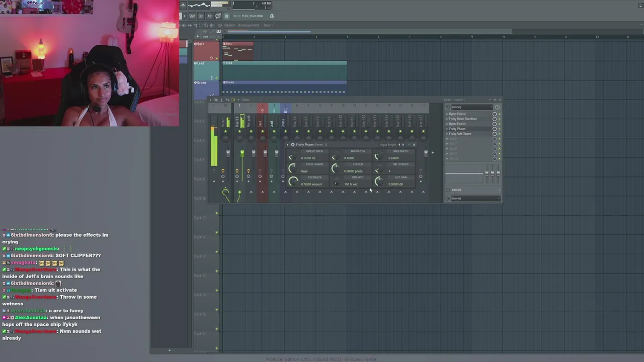
Task: Open the Fruity Phaser plugin options gear
Action: [293, 144]
